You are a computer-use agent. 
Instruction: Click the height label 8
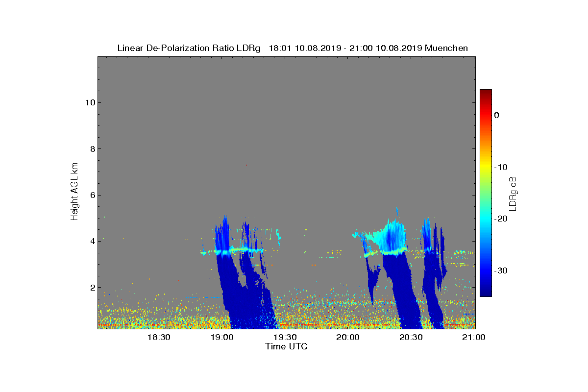click(x=92, y=149)
